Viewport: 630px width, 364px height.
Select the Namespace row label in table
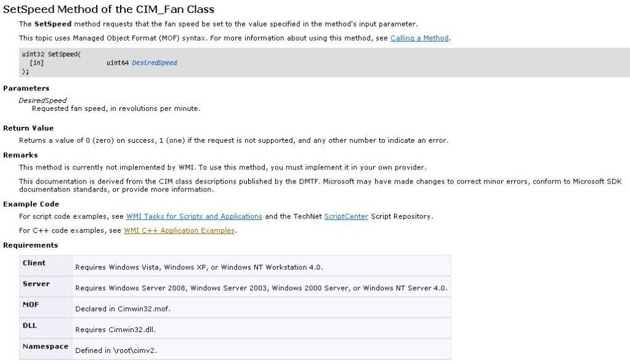tap(46, 346)
